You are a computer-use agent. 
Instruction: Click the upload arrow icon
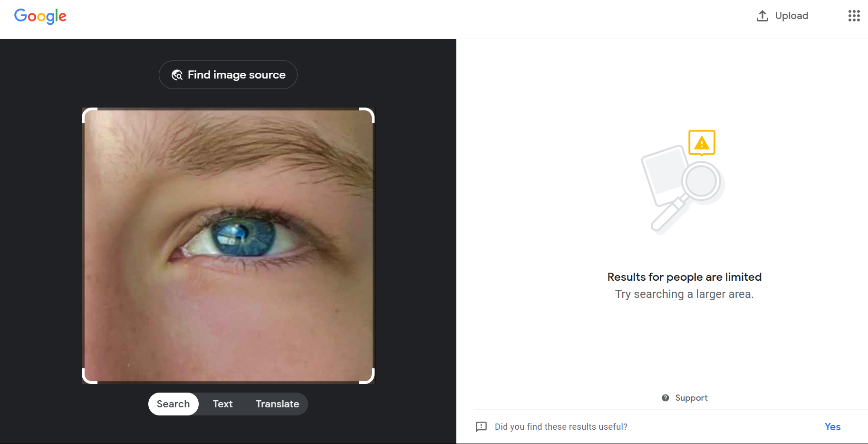tap(762, 16)
